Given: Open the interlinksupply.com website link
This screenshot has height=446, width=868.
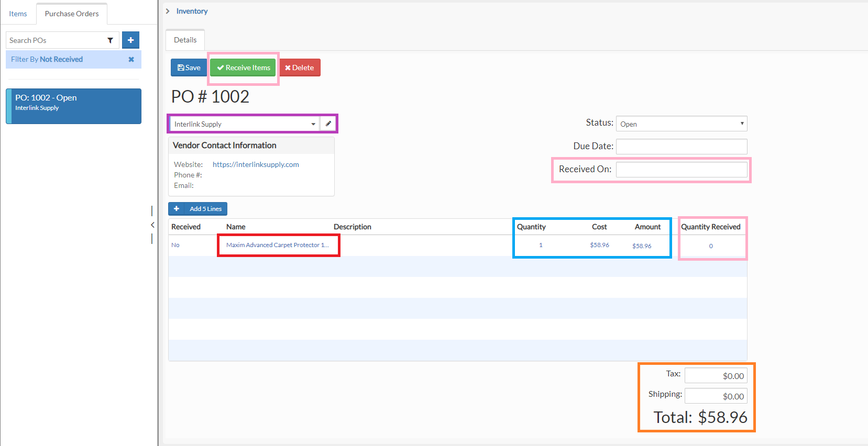Looking at the screenshot, I should tap(256, 164).
